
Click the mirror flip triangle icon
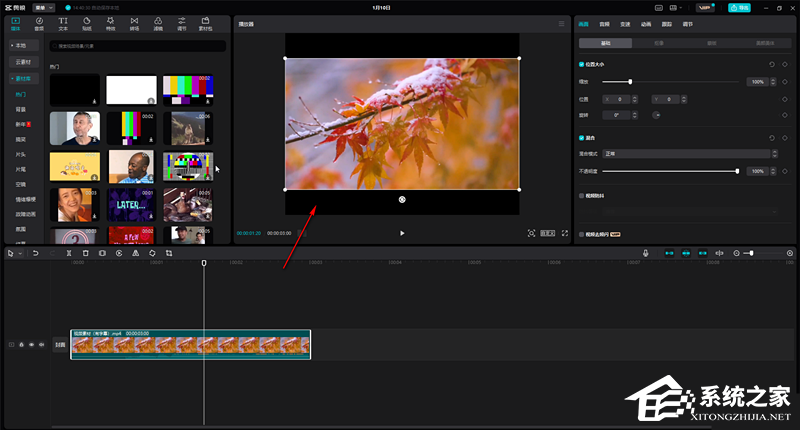point(135,253)
